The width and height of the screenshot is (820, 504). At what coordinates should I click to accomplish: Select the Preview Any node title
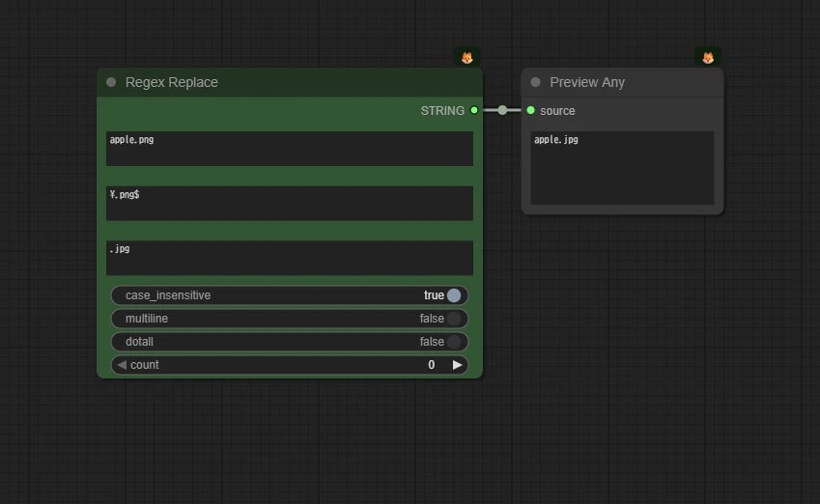pyautogui.click(x=587, y=82)
